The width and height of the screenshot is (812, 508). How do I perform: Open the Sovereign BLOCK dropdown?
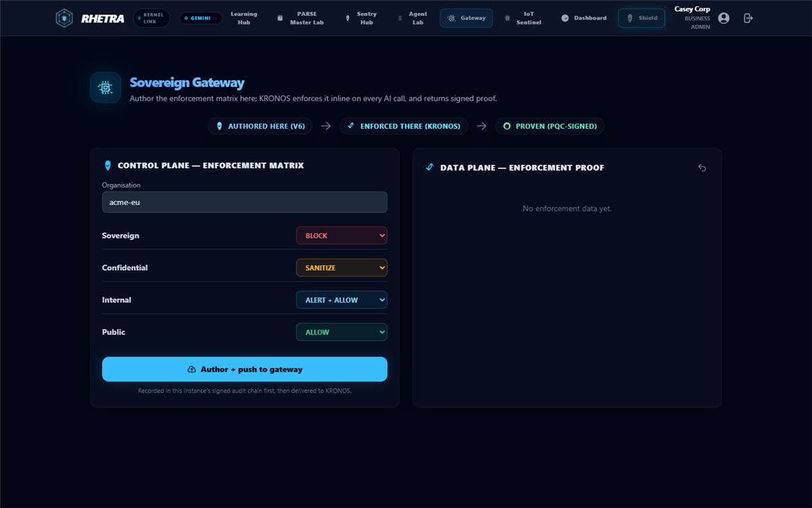342,236
